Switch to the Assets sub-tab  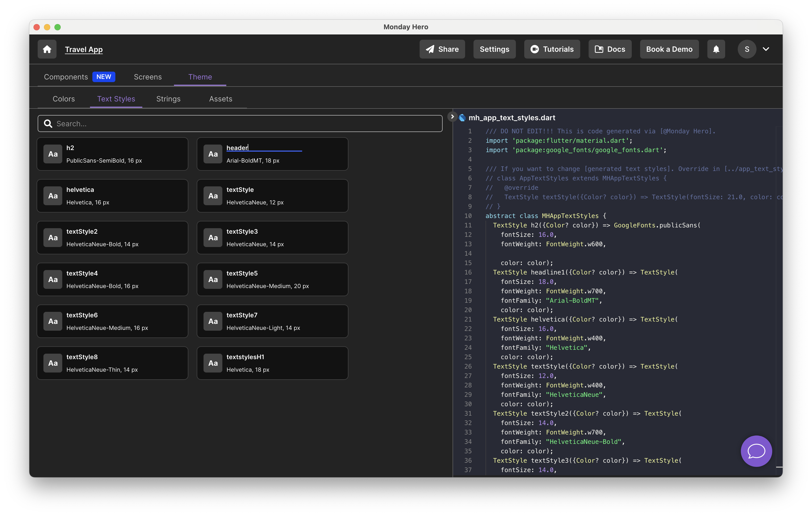tap(221, 99)
